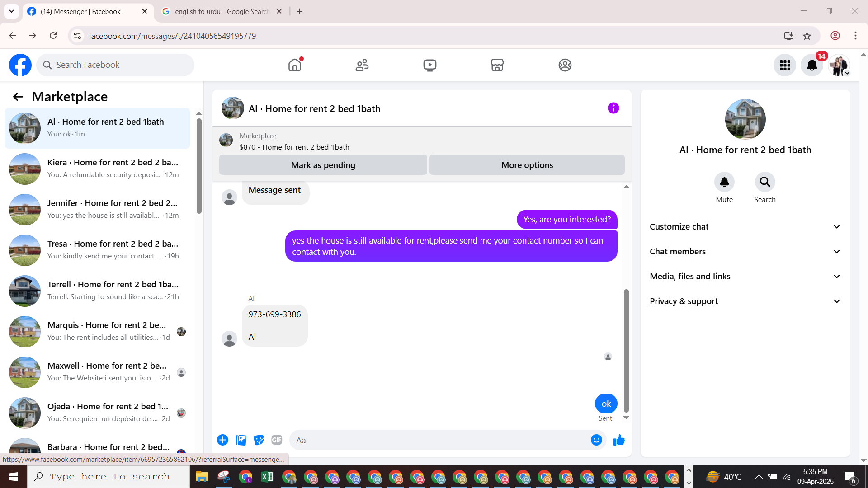Screen dimensions: 868x488
Task: Reload the page in the browser
Action: tap(53, 36)
